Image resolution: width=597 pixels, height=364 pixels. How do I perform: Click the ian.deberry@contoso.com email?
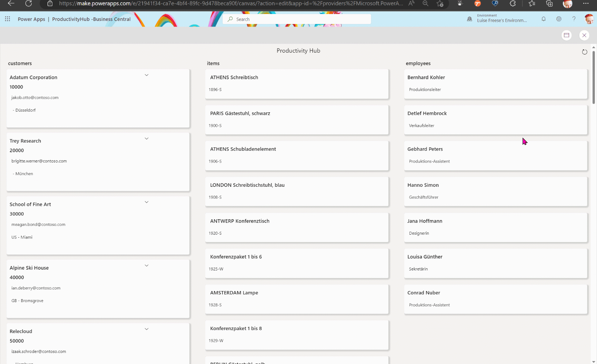pos(36,288)
